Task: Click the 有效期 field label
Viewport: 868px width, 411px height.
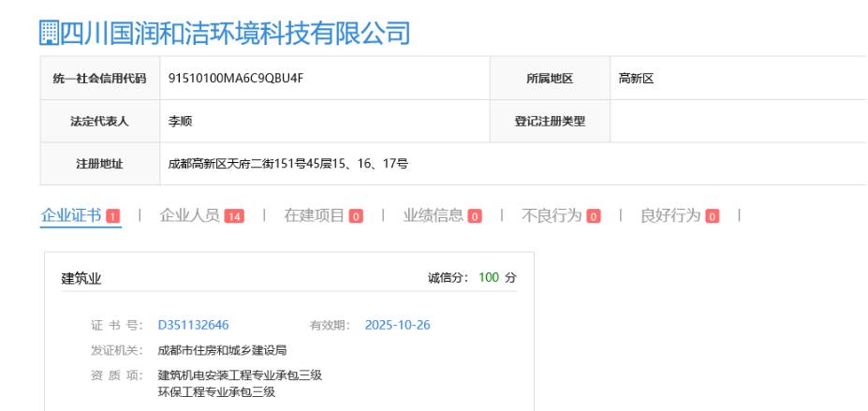Action: click(x=330, y=325)
